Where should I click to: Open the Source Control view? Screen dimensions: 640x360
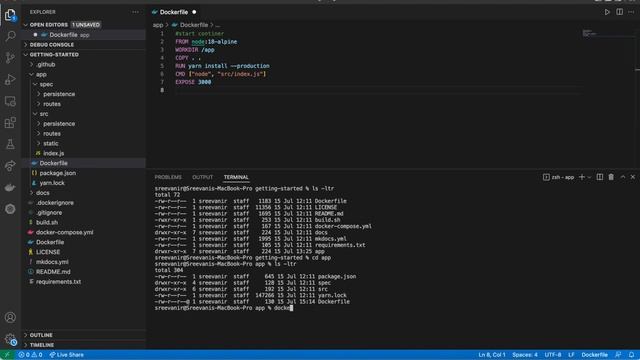[10, 58]
